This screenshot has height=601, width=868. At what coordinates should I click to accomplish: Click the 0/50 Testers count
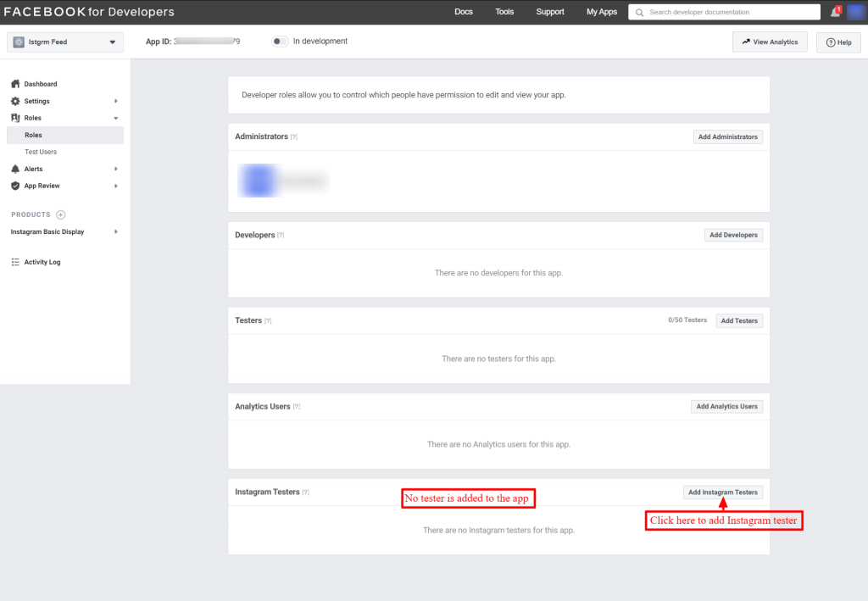687,320
